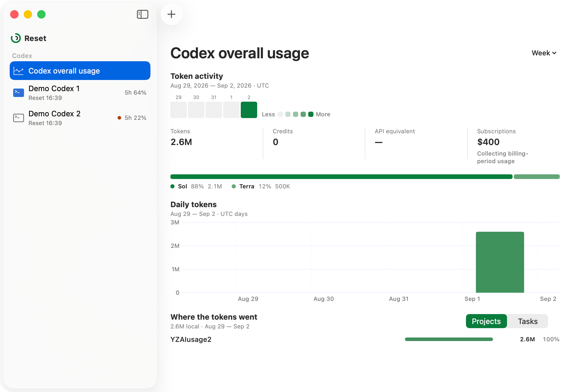
Task: Click the Aug 30 chart axis label
Action: click(324, 299)
